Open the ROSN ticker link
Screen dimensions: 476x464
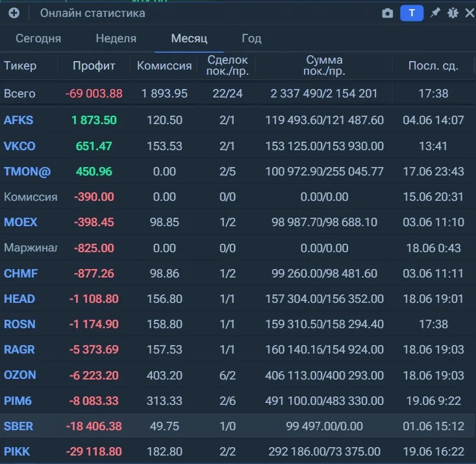pyautogui.click(x=19, y=324)
